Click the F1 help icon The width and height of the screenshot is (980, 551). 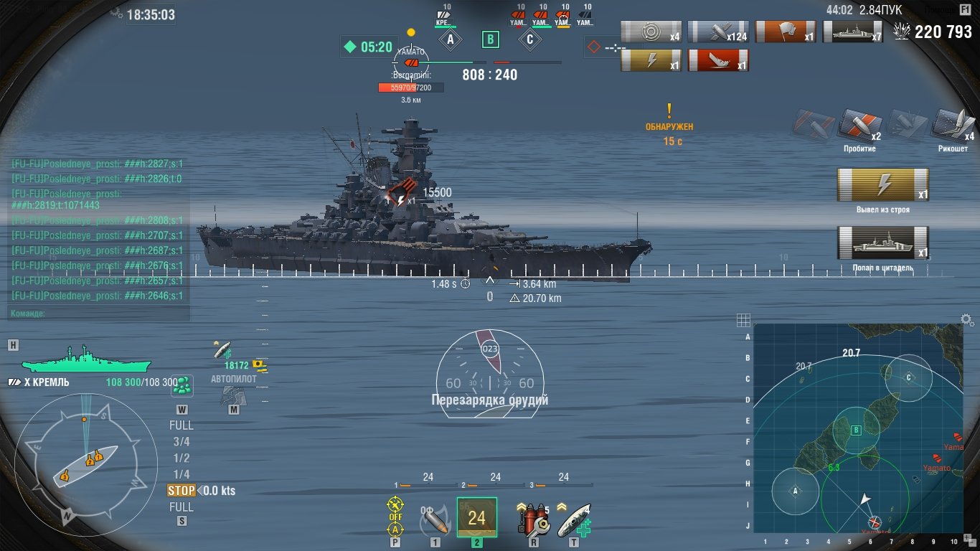[964, 9]
